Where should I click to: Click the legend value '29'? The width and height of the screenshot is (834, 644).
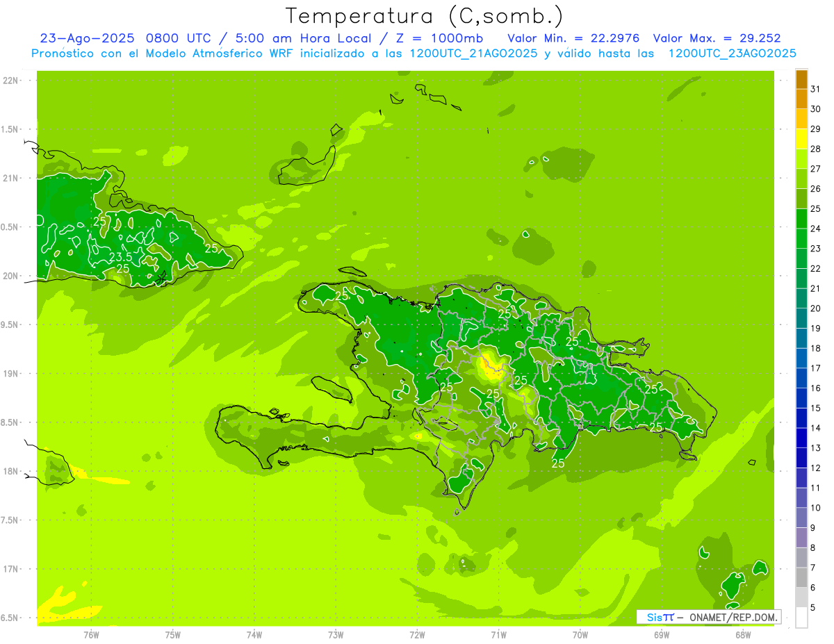(x=816, y=129)
